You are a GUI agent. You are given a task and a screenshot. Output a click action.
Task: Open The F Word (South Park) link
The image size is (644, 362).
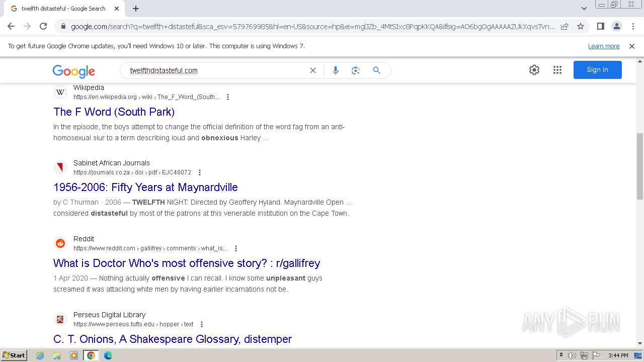[114, 112]
